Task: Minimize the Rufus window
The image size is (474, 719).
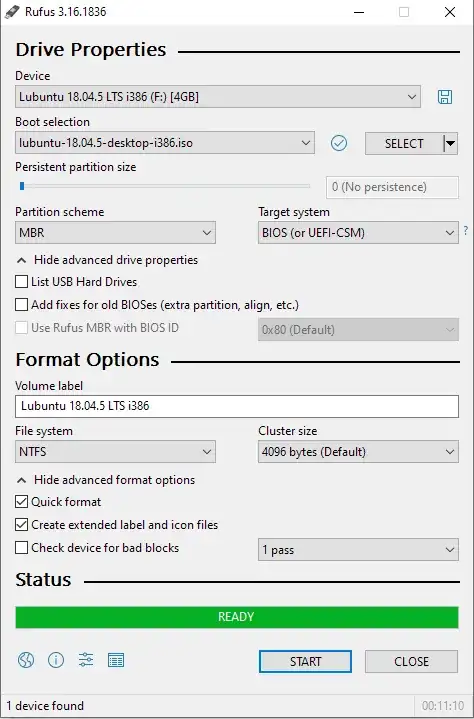Action: (359, 12)
